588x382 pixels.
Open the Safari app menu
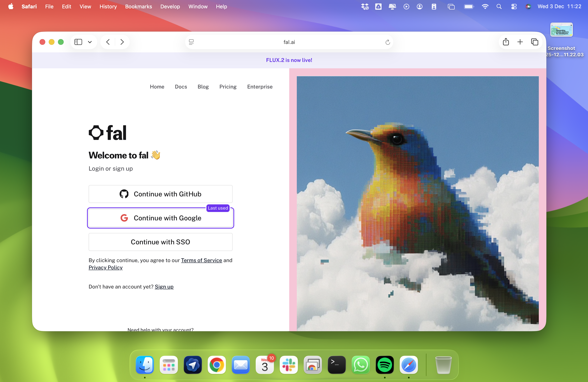[29, 6]
